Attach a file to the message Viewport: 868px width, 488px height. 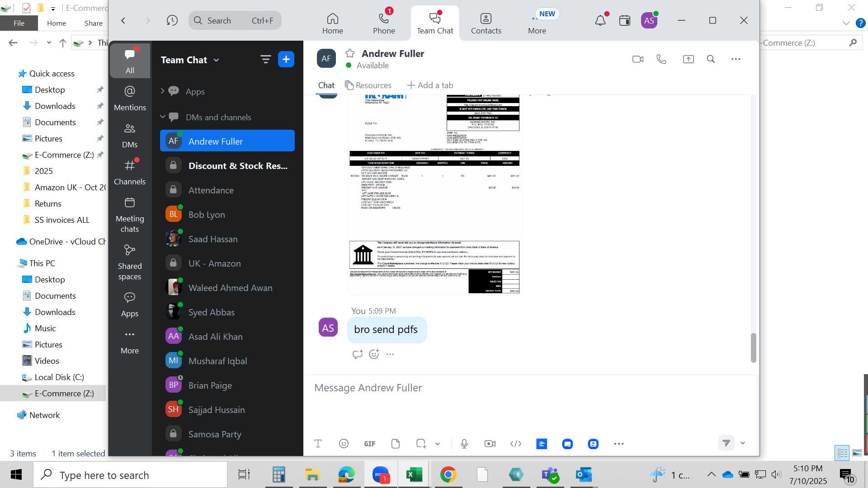click(x=396, y=444)
